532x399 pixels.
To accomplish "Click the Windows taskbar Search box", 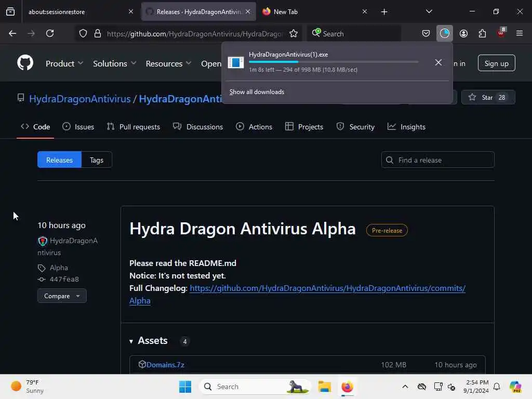I will (x=255, y=387).
